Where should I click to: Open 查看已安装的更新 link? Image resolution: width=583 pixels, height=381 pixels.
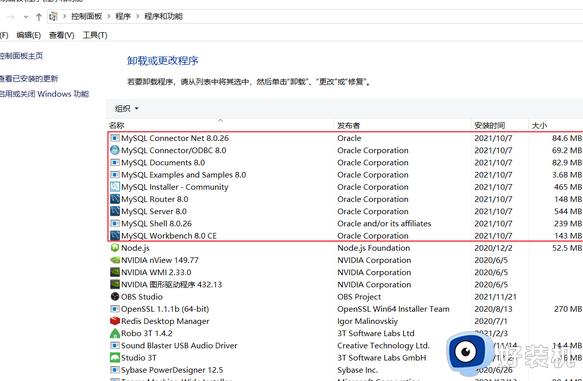pyautogui.click(x=29, y=78)
